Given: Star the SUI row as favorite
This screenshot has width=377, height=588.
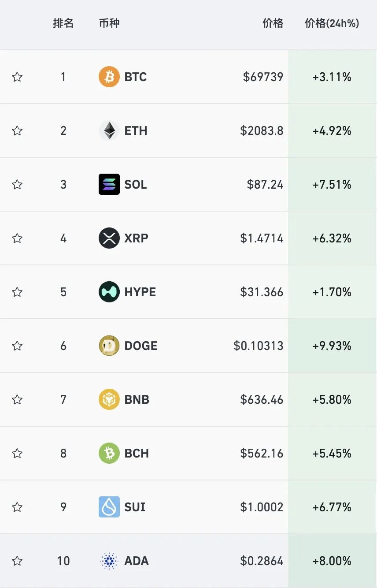Looking at the screenshot, I should click(17, 507).
